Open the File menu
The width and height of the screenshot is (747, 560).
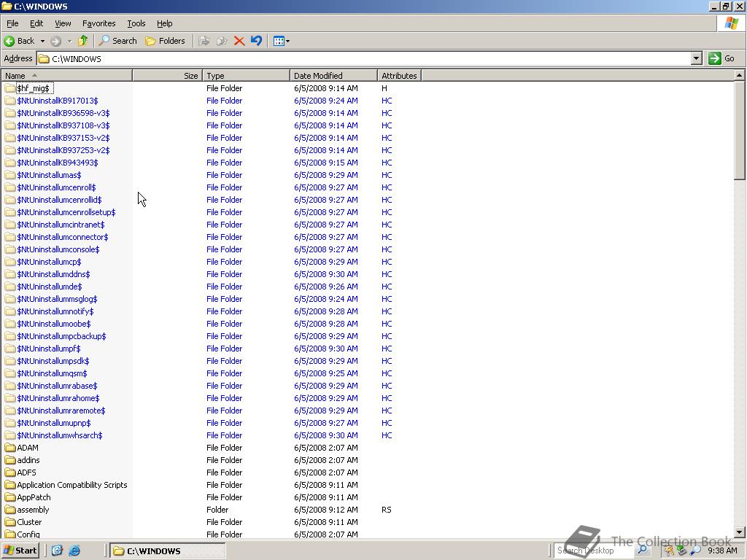tap(12, 23)
